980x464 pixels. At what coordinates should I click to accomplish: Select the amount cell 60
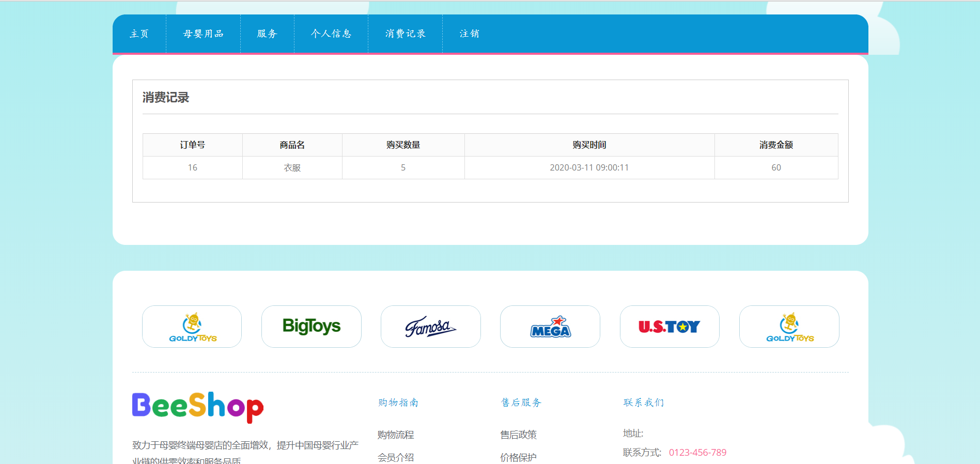click(776, 167)
